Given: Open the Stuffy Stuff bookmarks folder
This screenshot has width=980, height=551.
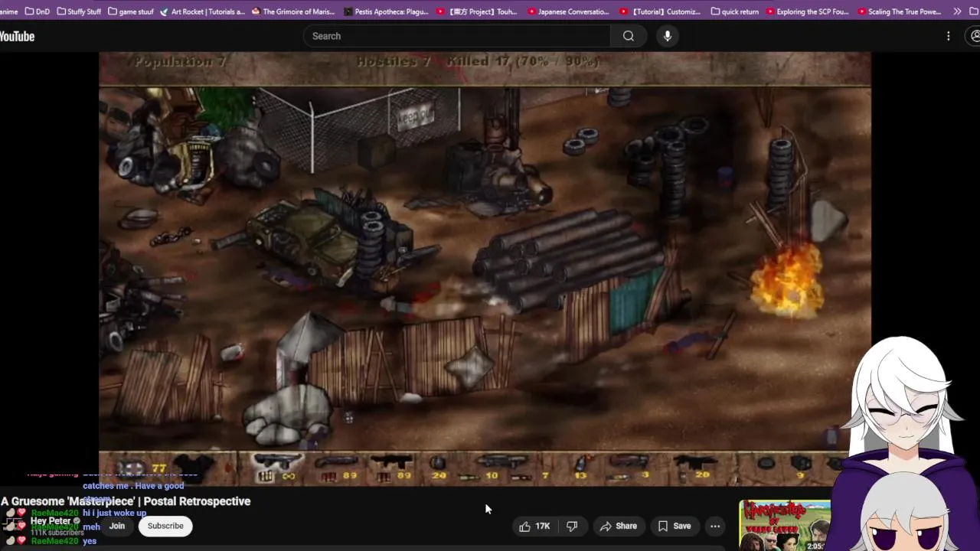Looking at the screenshot, I should point(80,11).
